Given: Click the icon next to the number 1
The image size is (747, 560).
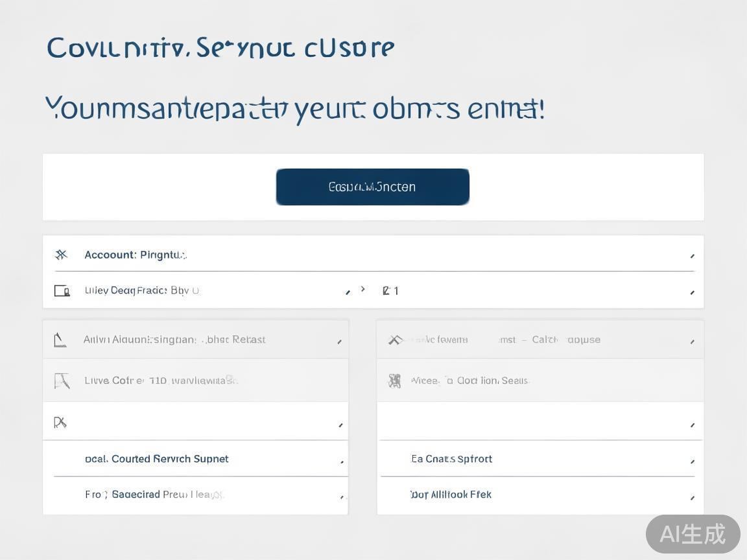Looking at the screenshot, I should [386, 290].
